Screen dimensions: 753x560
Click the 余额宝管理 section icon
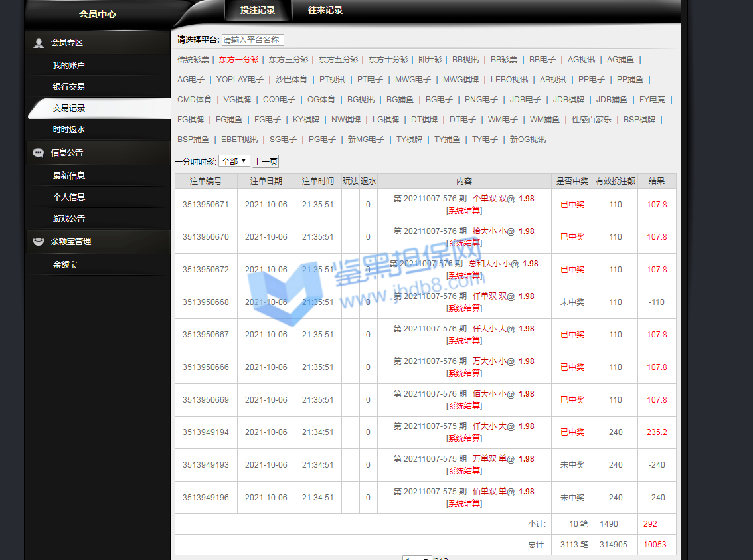(x=39, y=242)
